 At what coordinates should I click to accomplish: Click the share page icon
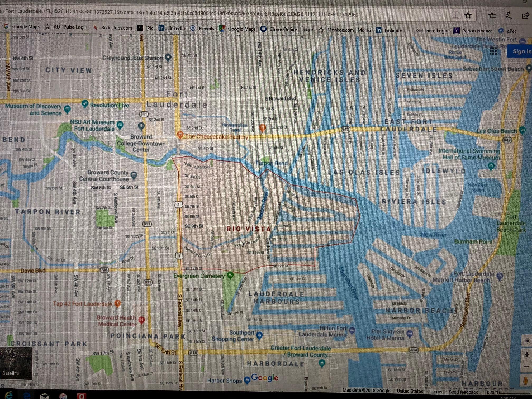[525, 16]
